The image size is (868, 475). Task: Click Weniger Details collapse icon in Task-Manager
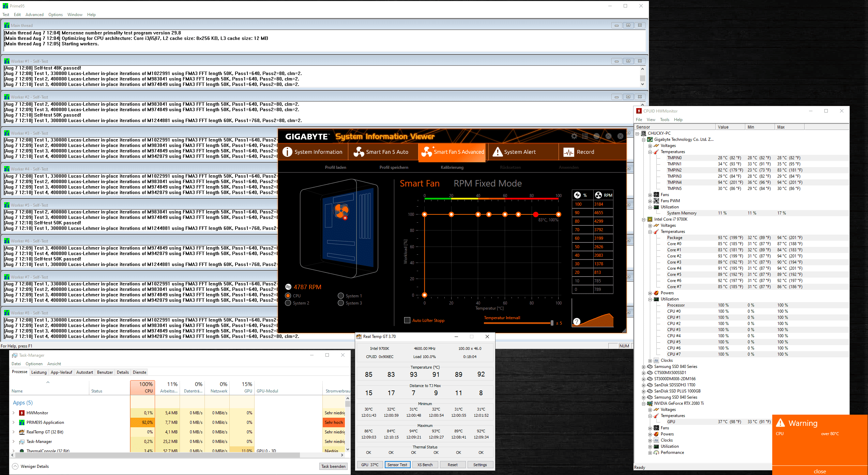click(15, 466)
